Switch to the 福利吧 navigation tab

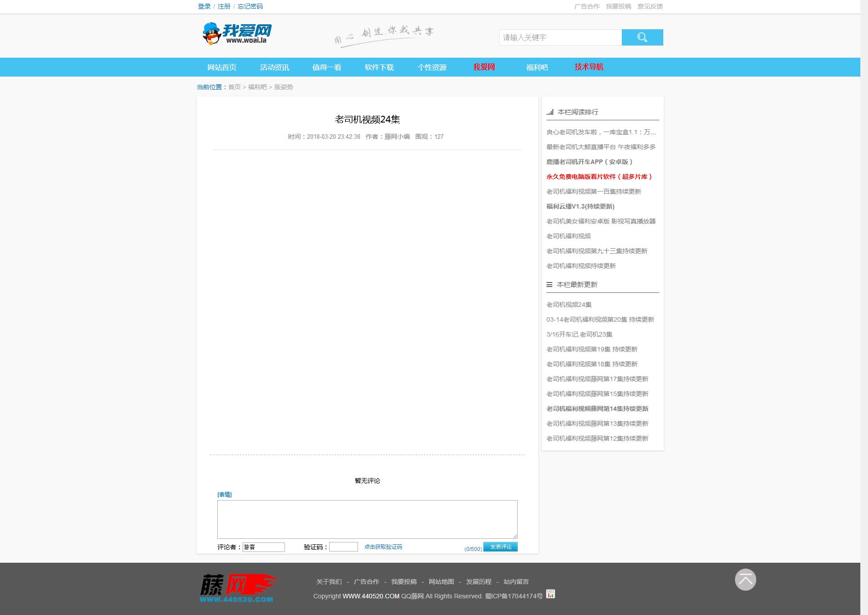[x=537, y=67]
